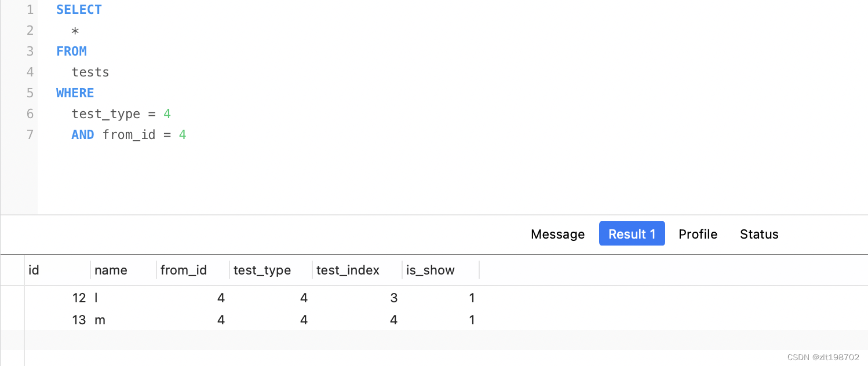Show the Status tab
868x366 pixels.
click(759, 234)
